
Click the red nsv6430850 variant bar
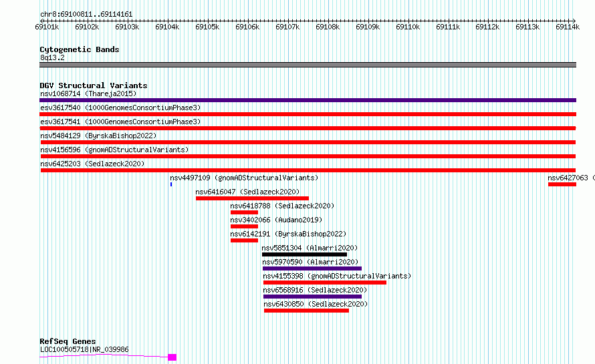tap(307, 311)
